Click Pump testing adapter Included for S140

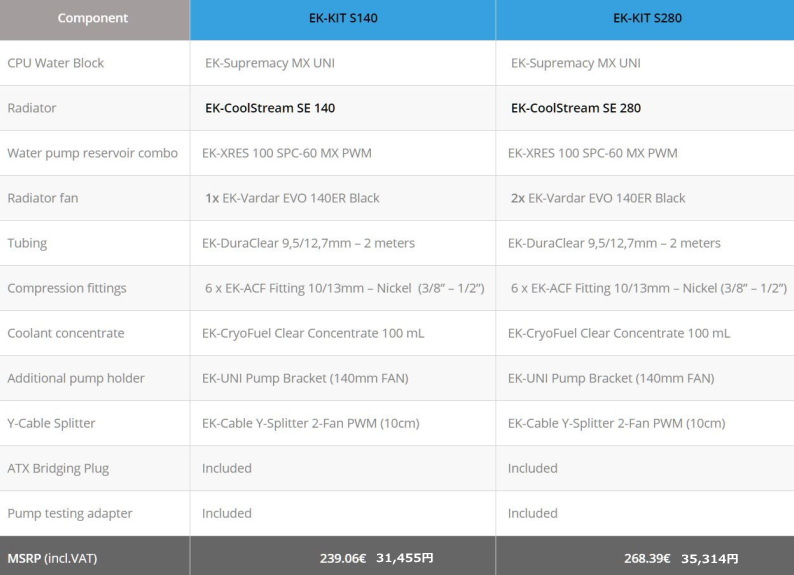[x=227, y=514]
